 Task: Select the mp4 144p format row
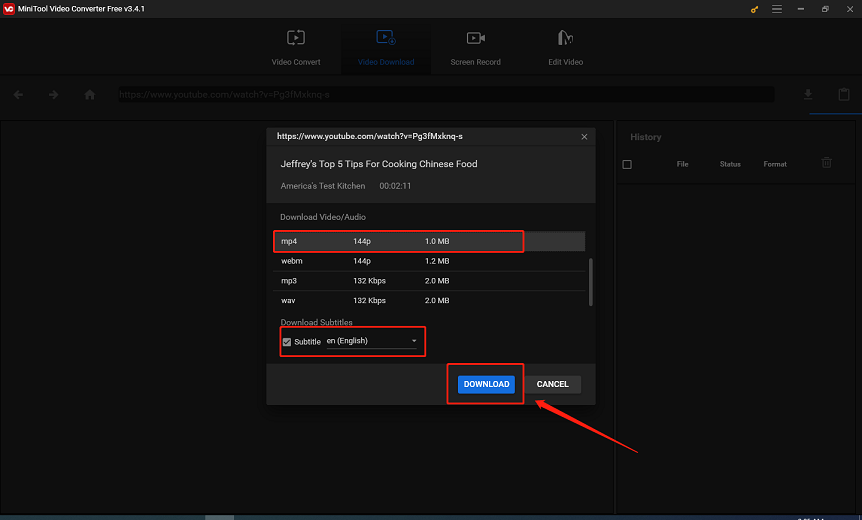[429, 241]
